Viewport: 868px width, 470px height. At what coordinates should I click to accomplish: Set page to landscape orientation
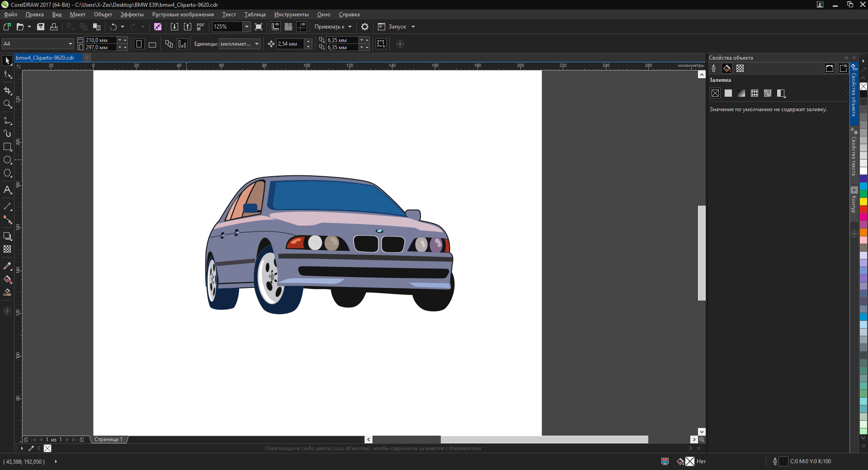pos(152,44)
